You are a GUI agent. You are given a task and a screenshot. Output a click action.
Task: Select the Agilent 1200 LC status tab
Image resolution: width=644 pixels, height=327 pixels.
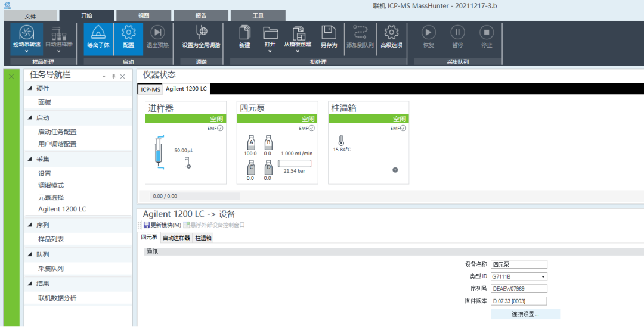pyautogui.click(x=186, y=89)
